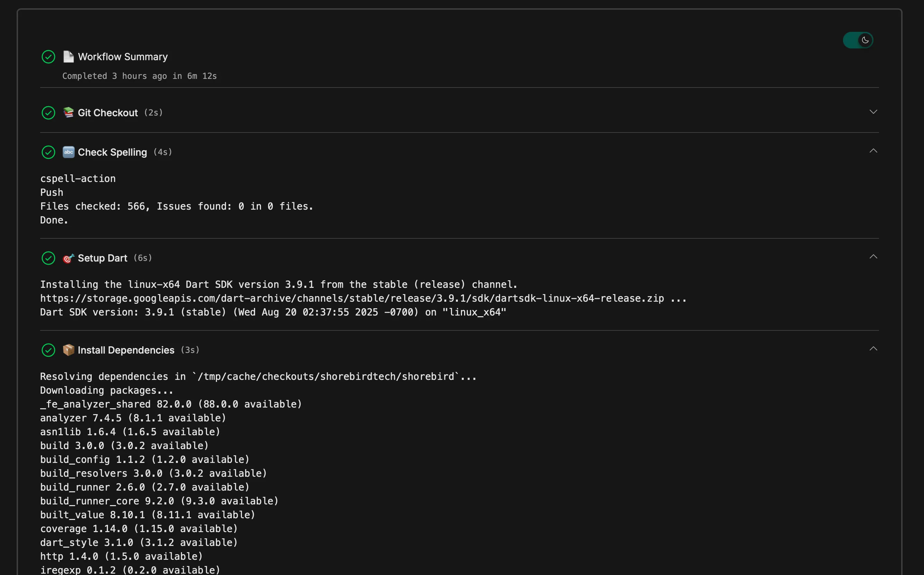Click the document icon beside Workflow Summary
The width and height of the screenshot is (924, 575).
(x=69, y=56)
